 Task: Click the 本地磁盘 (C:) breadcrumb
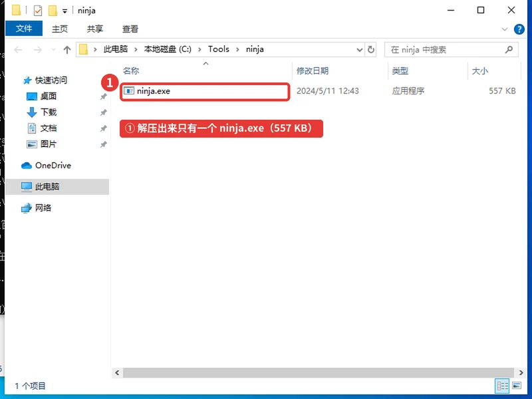pos(168,49)
